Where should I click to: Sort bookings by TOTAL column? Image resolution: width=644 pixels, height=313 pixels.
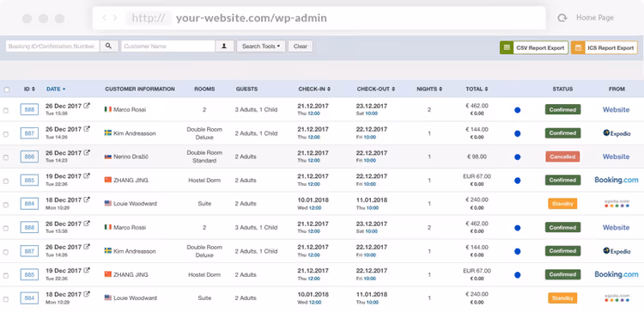tap(477, 89)
